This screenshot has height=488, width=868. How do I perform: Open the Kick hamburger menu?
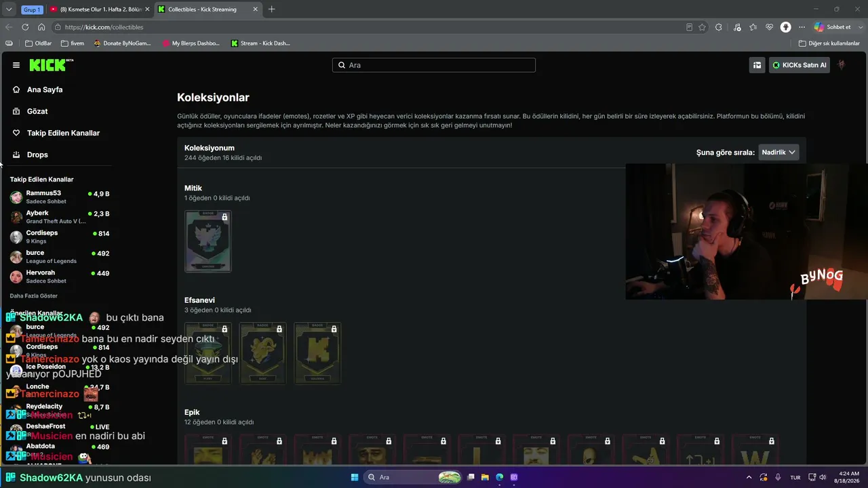point(16,65)
